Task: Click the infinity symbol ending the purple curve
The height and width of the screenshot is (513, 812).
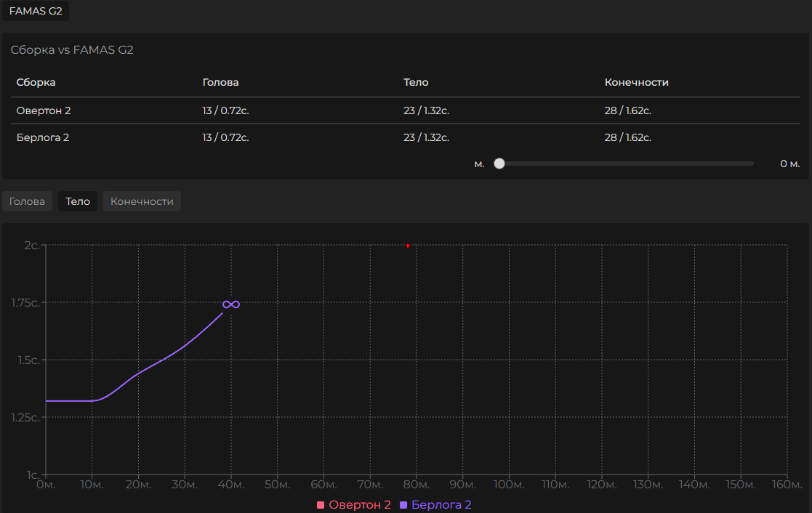Action: [x=231, y=304]
